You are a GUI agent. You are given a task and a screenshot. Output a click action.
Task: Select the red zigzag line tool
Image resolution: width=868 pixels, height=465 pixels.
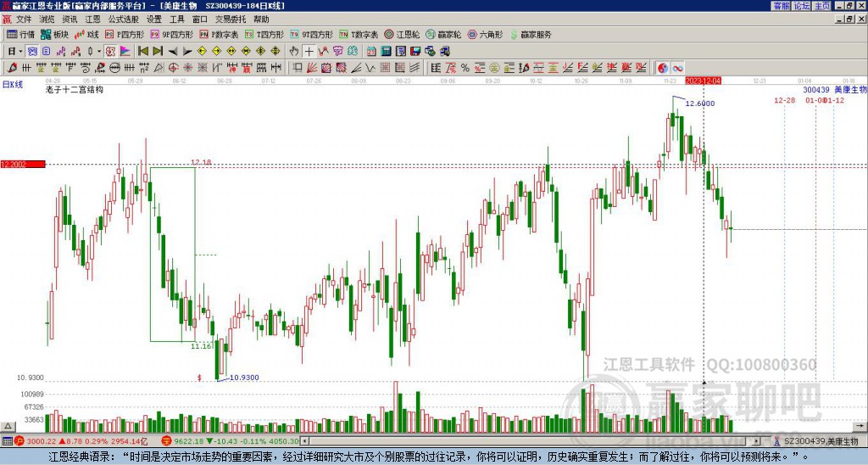coord(323,52)
